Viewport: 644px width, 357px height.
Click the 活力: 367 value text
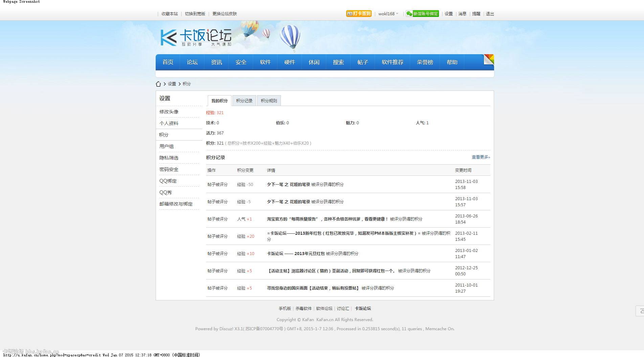click(x=215, y=133)
